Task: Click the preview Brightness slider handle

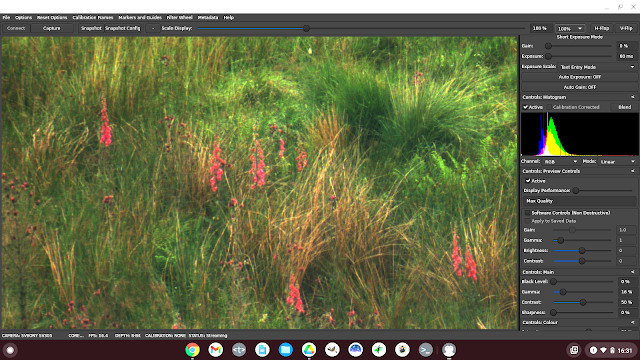Action: 582,251
